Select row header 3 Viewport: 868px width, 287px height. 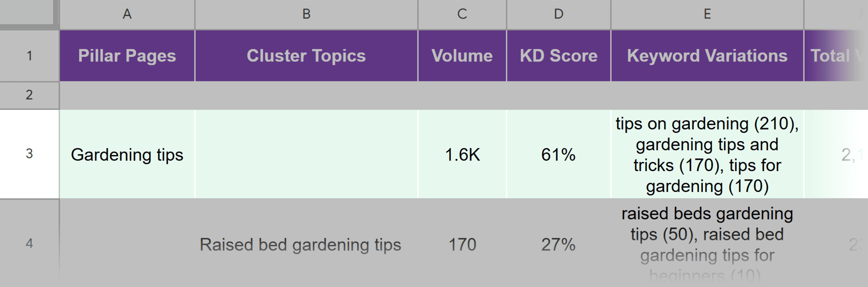[x=30, y=155]
